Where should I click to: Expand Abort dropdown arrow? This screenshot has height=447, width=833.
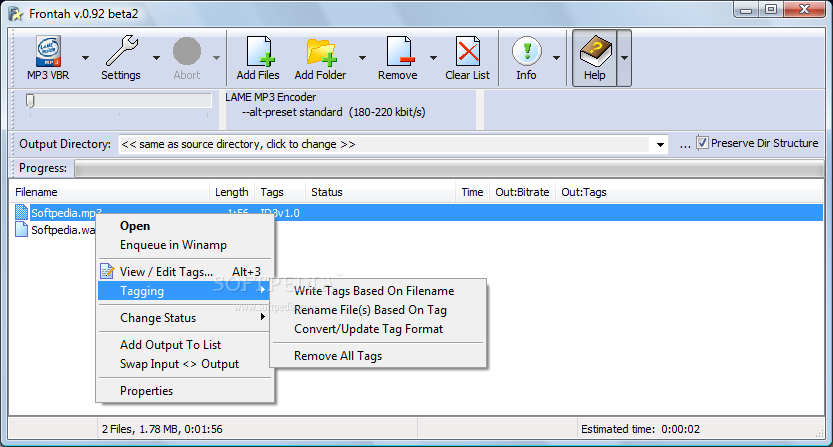(x=217, y=57)
